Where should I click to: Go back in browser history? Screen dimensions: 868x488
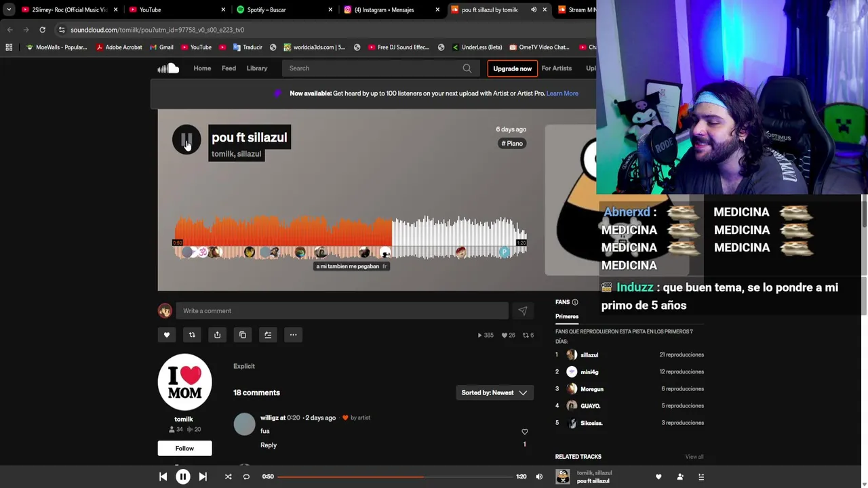[9, 30]
